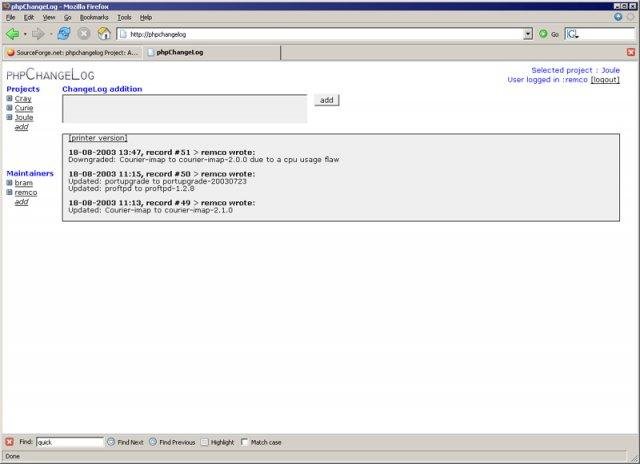Enable the Match case checkbox
The width and height of the screenshot is (640, 464).
[244, 442]
